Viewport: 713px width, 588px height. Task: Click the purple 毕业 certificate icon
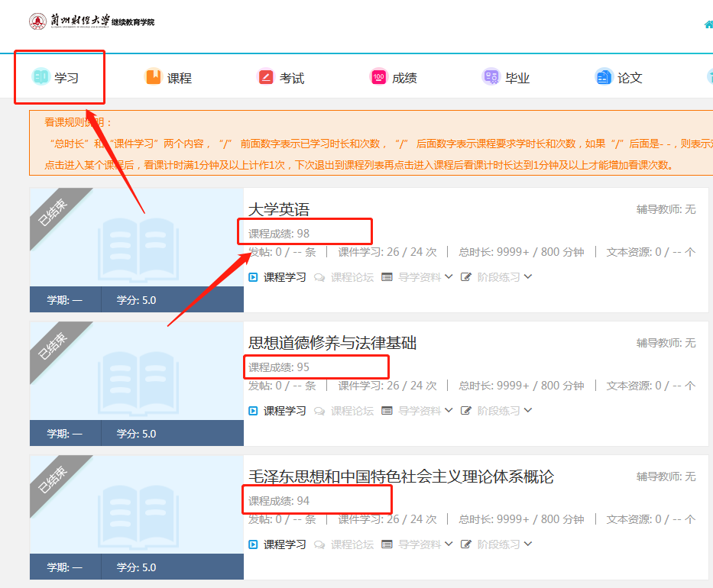(x=491, y=77)
